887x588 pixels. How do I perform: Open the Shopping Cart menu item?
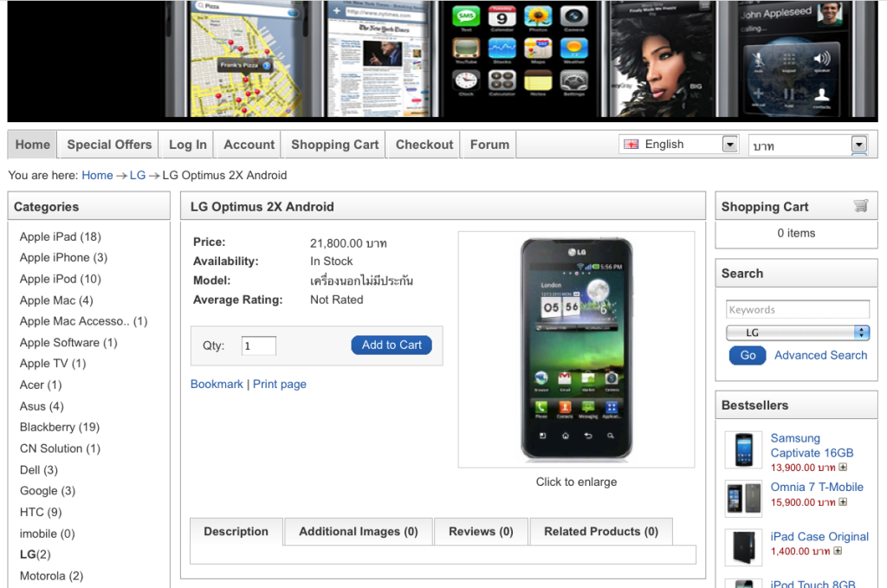pyautogui.click(x=335, y=145)
